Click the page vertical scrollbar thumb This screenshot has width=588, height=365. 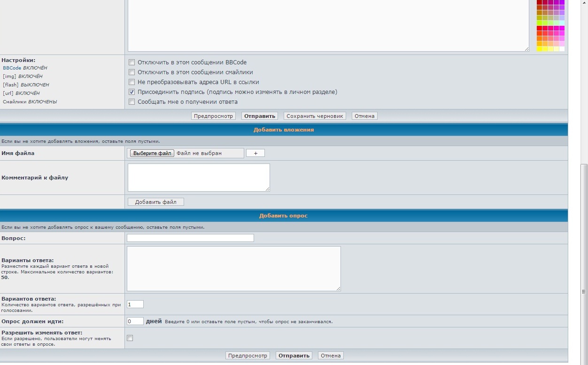(x=584, y=263)
